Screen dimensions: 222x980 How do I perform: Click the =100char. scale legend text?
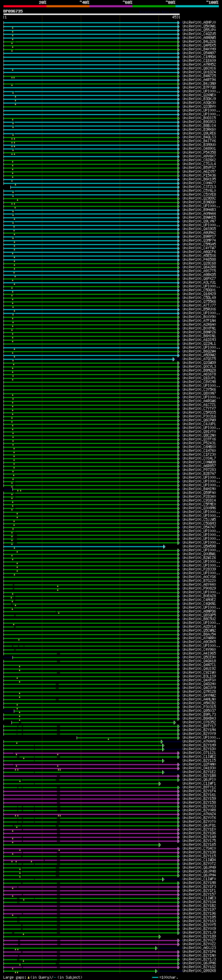click(x=169, y=977)
